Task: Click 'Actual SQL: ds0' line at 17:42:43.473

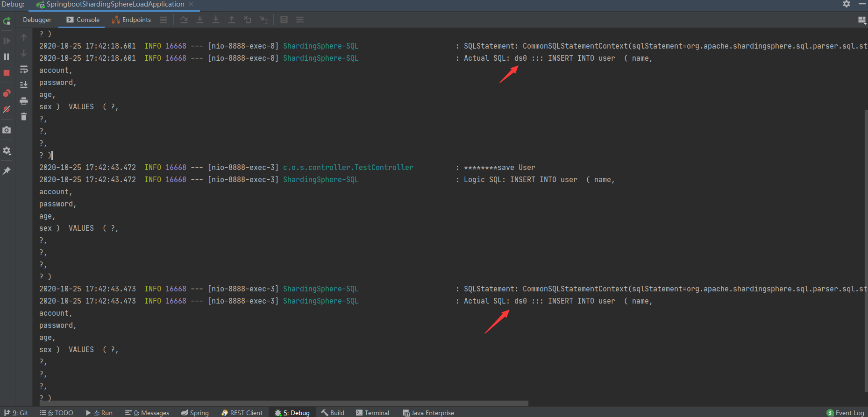Action: (558, 301)
